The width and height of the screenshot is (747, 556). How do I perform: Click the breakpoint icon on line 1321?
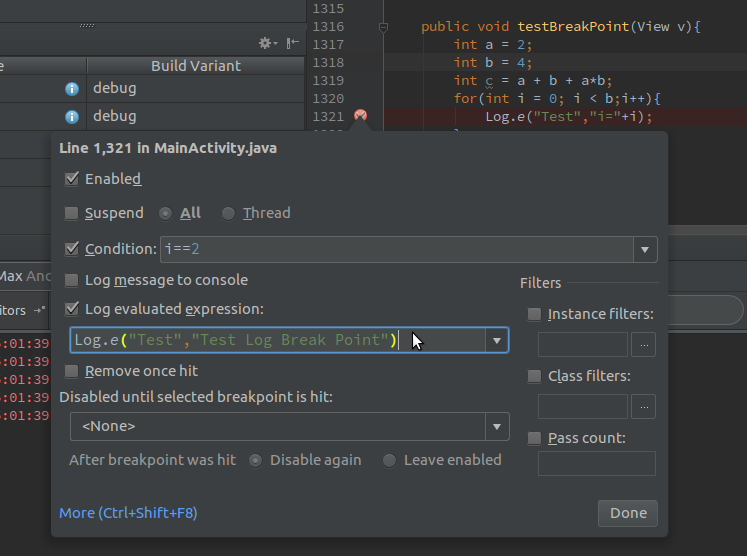pyautogui.click(x=360, y=116)
